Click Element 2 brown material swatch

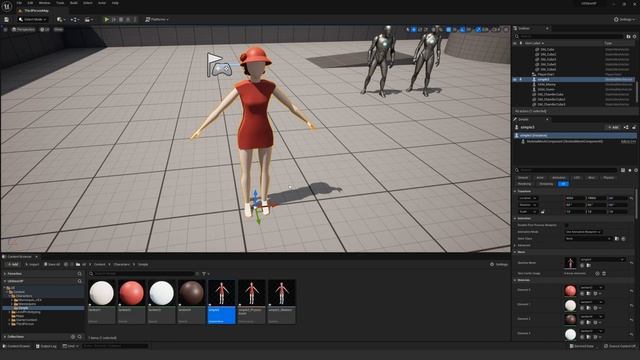tap(570, 319)
